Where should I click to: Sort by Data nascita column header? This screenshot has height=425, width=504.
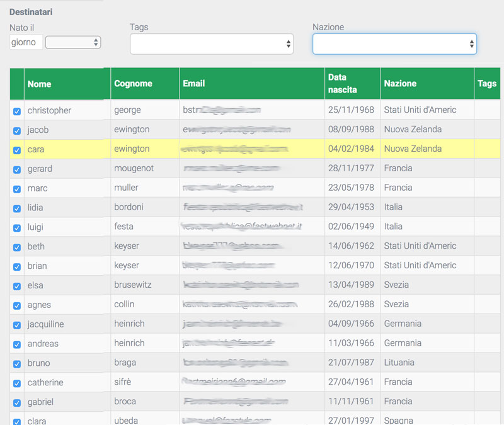point(353,84)
